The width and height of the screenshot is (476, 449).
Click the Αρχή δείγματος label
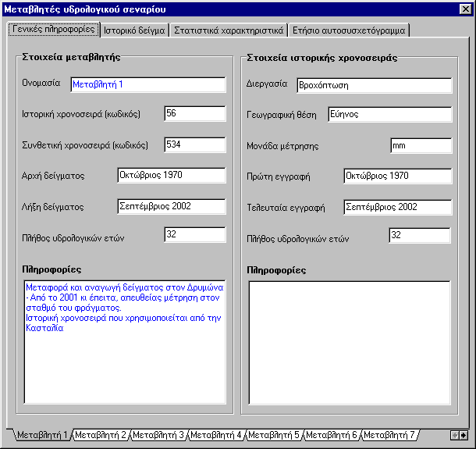53,176
